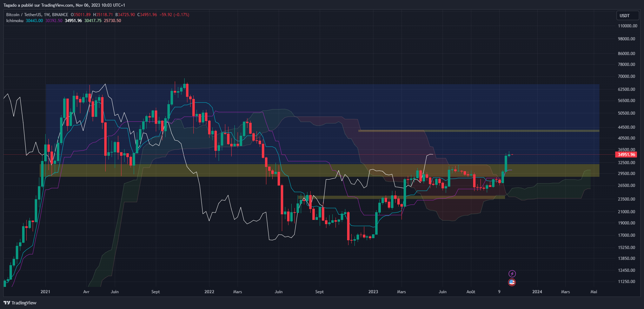Open the USDT currency selector
This screenshot has height=309, width=644.
coord(628,15)
